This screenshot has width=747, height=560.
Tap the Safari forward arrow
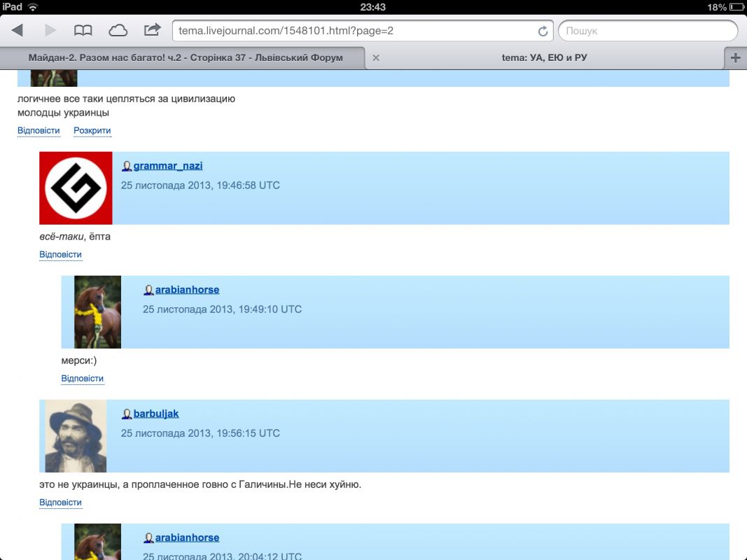[50, 31]
